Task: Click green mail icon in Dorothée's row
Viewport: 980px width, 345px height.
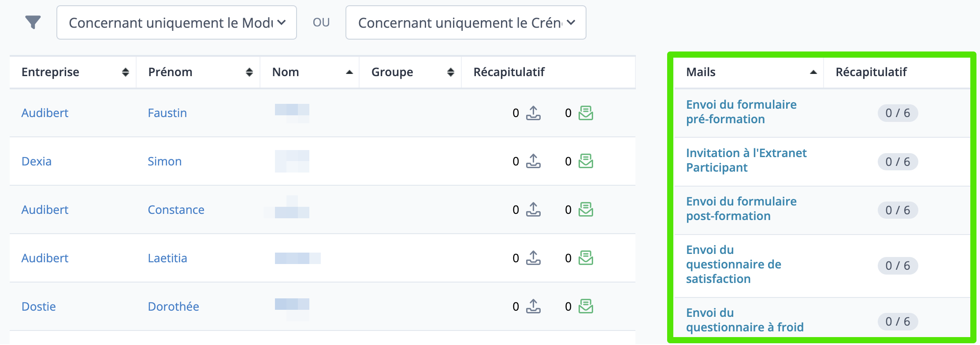Action: coord(586,307)
